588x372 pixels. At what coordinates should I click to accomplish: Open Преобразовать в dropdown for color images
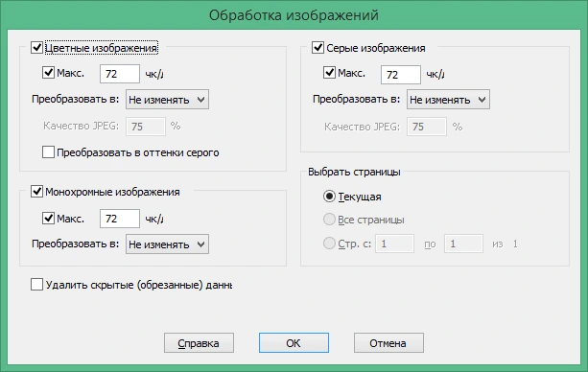click(167, 100)
